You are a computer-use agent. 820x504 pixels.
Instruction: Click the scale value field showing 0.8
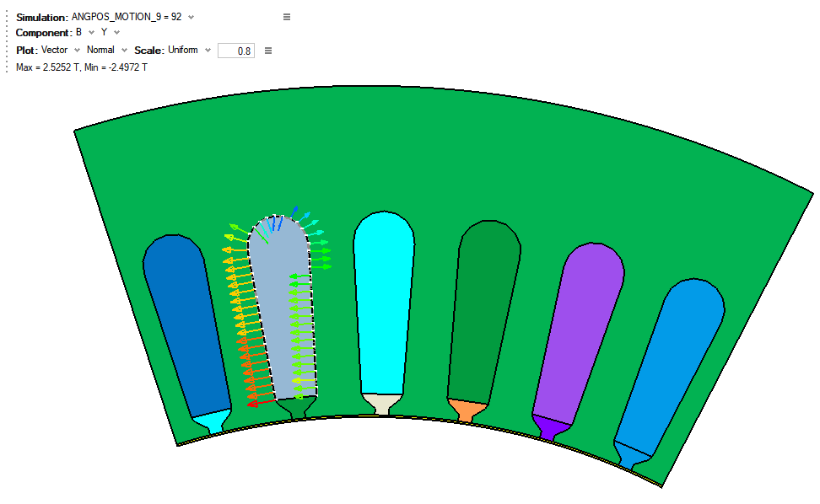click(x=236, y=51)
